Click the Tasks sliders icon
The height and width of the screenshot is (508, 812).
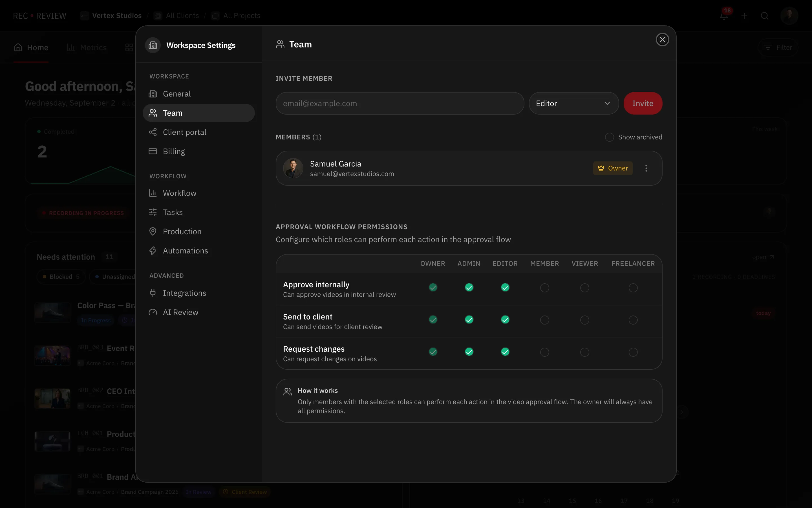pyautogui.click(x=153, y=212)
